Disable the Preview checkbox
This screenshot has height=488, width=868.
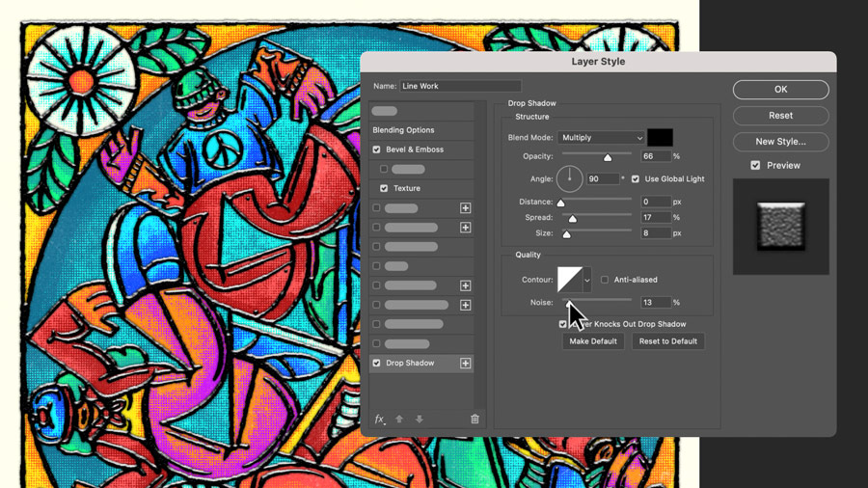[755, 165]
